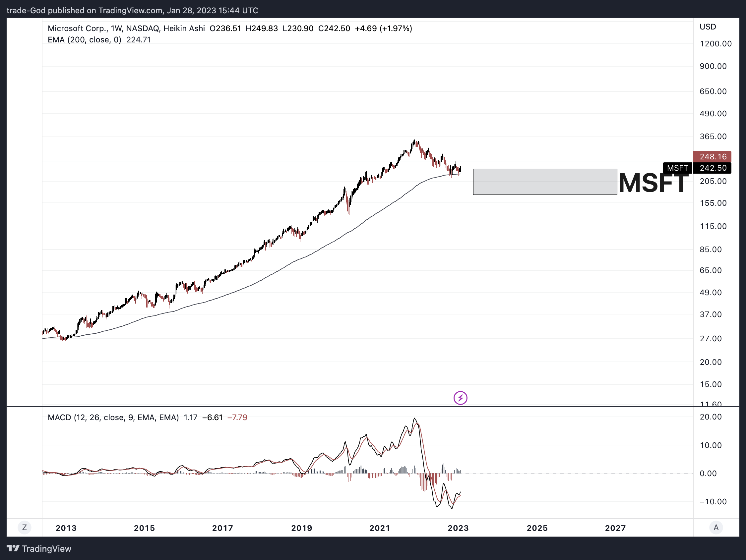Viewport: 746px width, 560px height.
Task: Click the change +4.69 (+1.97%) value
Action: coord(384,28)
